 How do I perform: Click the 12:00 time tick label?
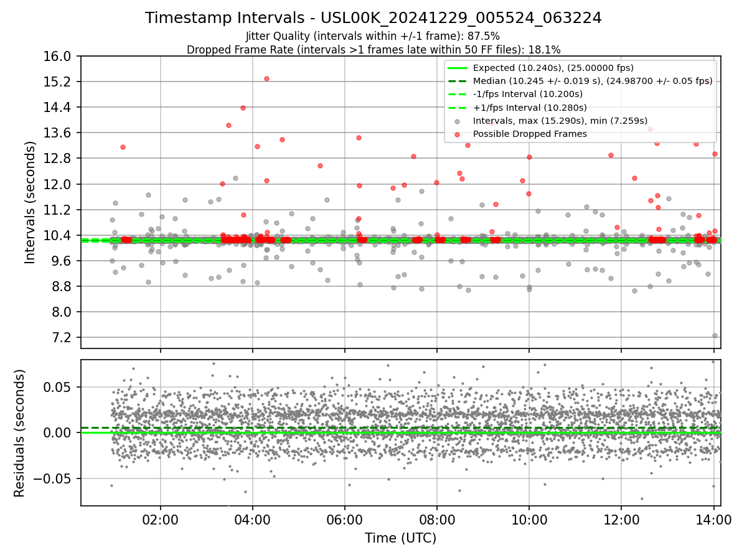click(x=621, y=521)
